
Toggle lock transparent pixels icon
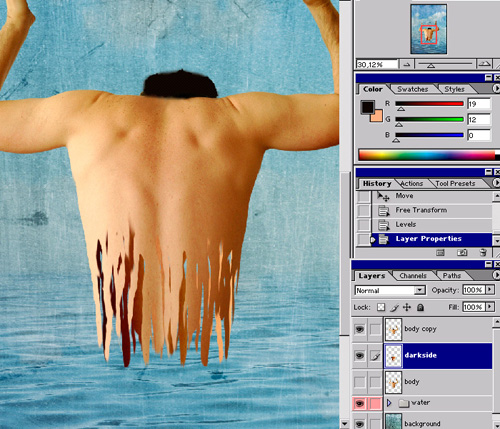pos(381,307)
